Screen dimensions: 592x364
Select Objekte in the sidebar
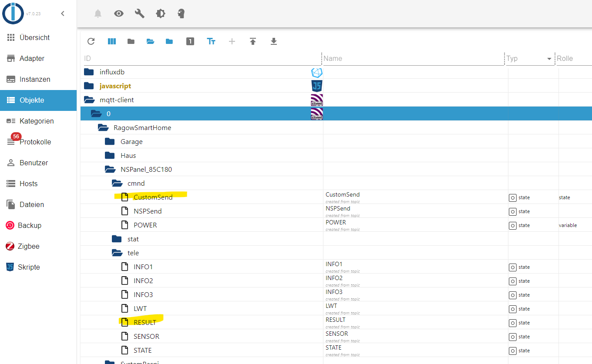coord(38,100)
